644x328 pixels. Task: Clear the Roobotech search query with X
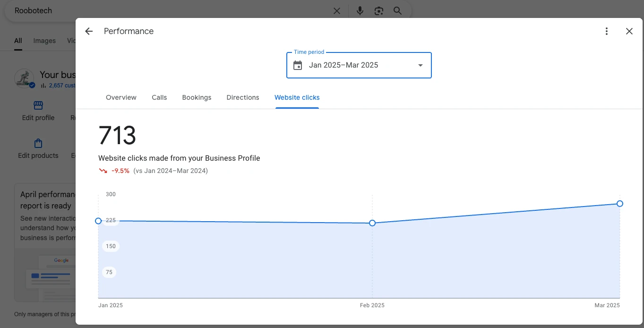[337, 11]
